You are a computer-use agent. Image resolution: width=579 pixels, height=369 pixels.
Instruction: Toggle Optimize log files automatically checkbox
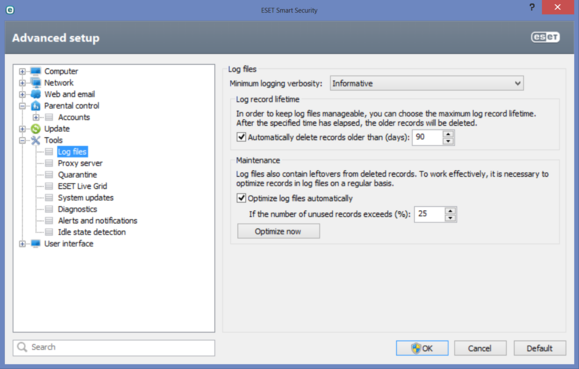(x=241, y=198)
